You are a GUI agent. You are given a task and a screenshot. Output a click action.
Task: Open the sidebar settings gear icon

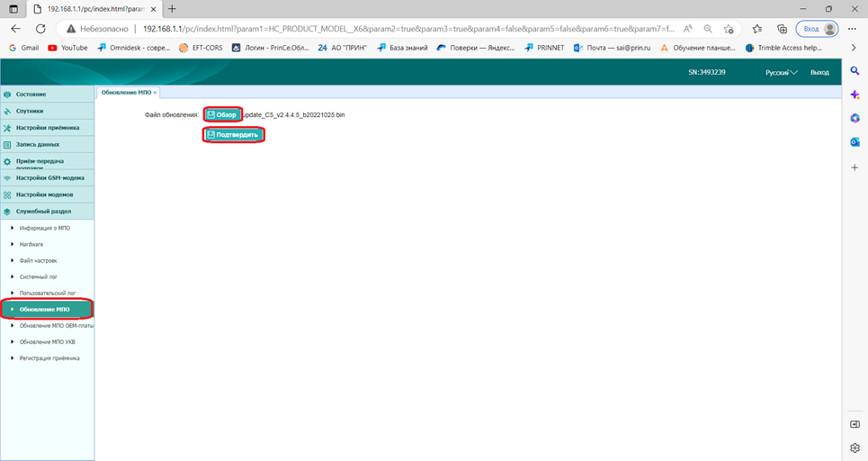855,447
